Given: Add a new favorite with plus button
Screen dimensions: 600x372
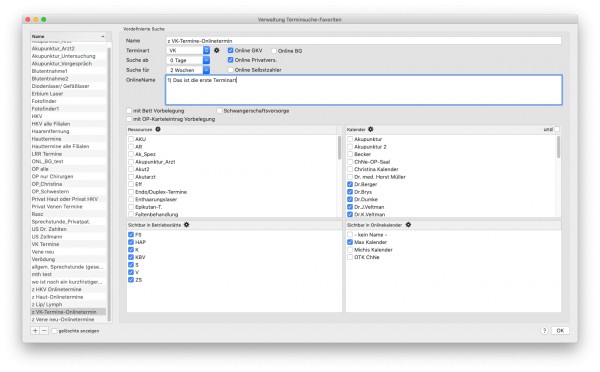Looking at the screenshot, I should click(x=35, y=331).
